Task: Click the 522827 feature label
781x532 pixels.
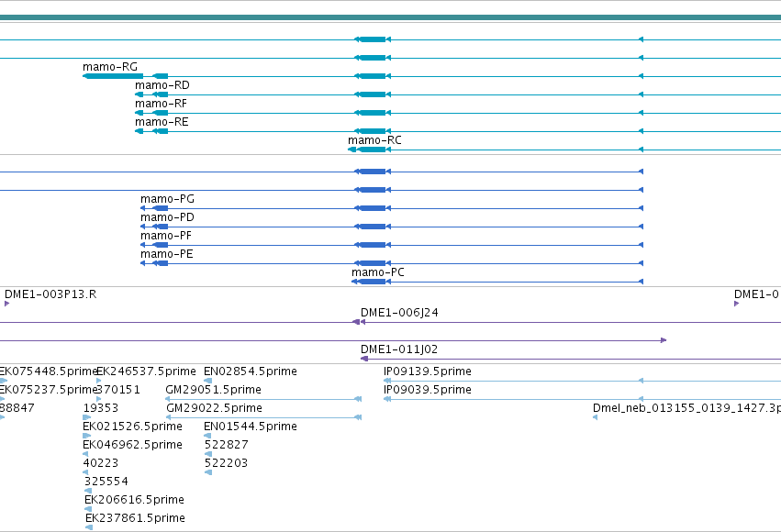Action: coord(226,445)
